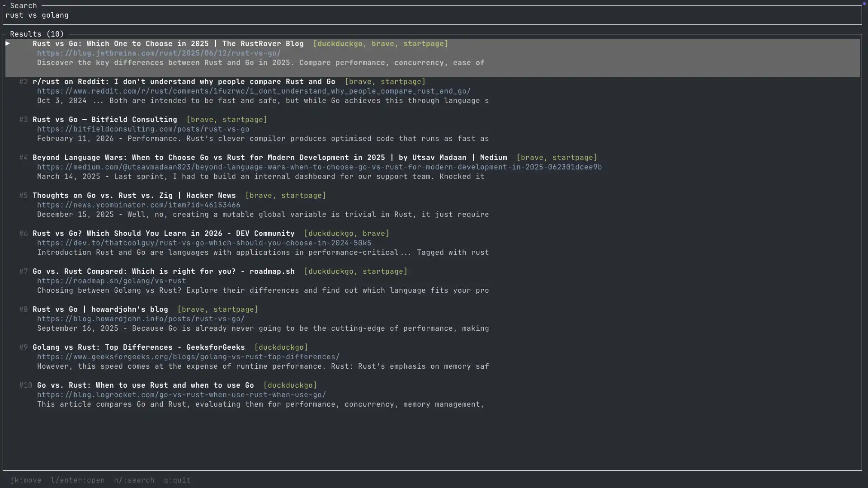Click rank number "#9"
This screenshot has height=488, width=868.
(24, 347)
